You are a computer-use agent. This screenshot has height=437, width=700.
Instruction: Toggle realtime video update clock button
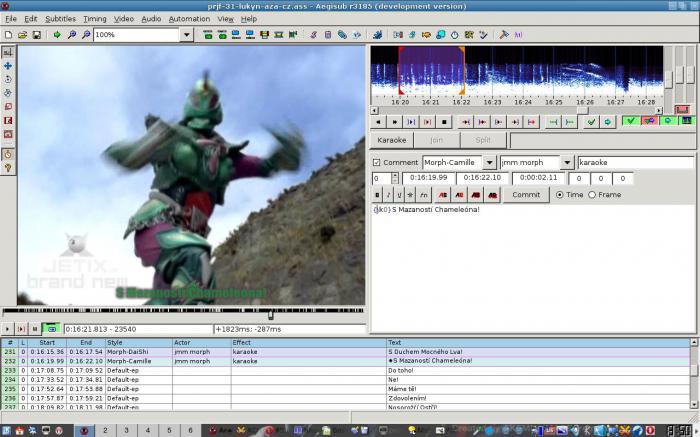8,154
